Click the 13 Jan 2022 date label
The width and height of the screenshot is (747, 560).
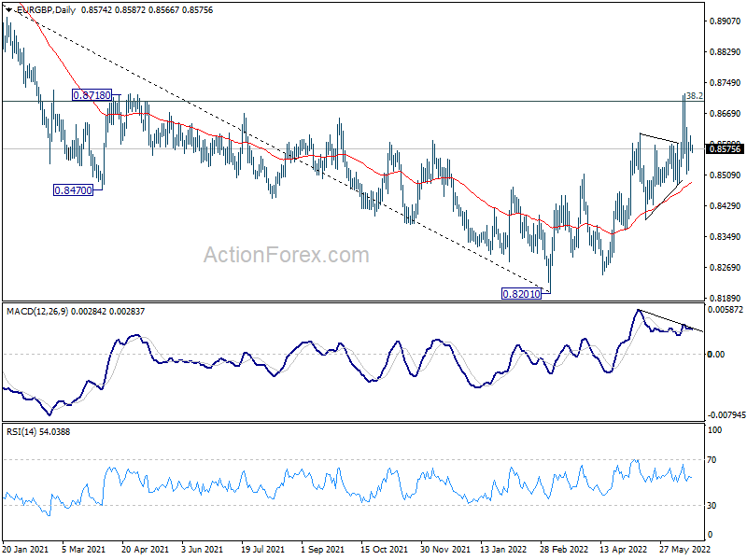pos(503,550)
